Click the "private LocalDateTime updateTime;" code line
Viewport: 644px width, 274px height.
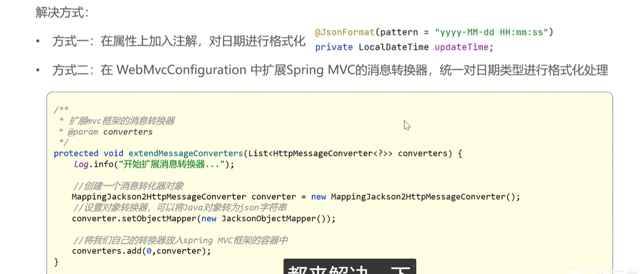404,47
